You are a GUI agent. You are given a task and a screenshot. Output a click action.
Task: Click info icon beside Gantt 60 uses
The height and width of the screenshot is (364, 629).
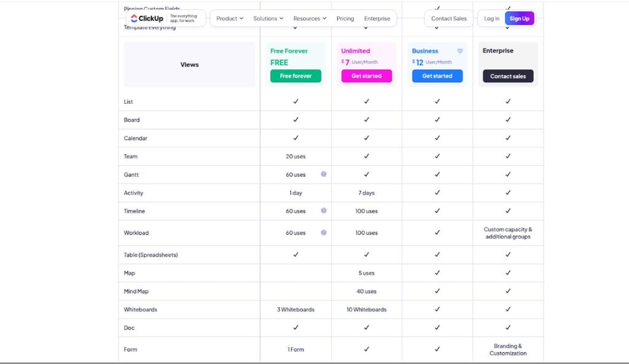[x=324, y=174]
